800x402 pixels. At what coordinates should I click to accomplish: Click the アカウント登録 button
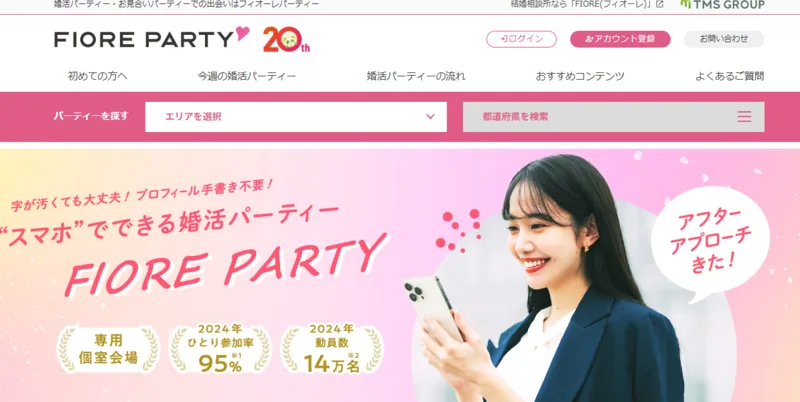click(620, 39)
